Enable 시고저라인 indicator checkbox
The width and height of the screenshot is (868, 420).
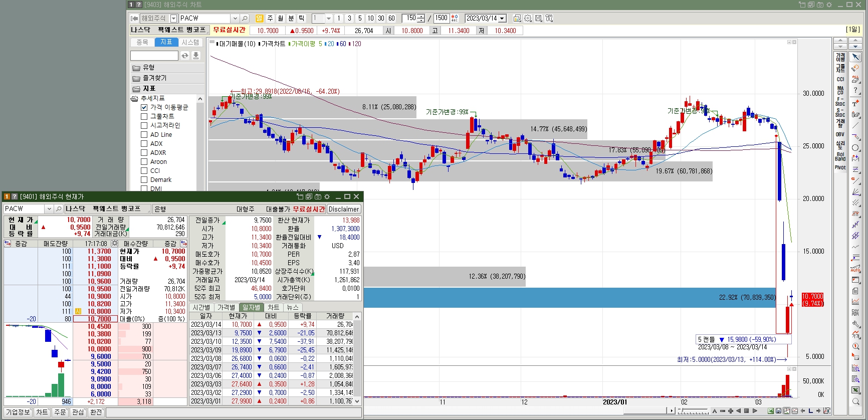[x=144, y=125]
